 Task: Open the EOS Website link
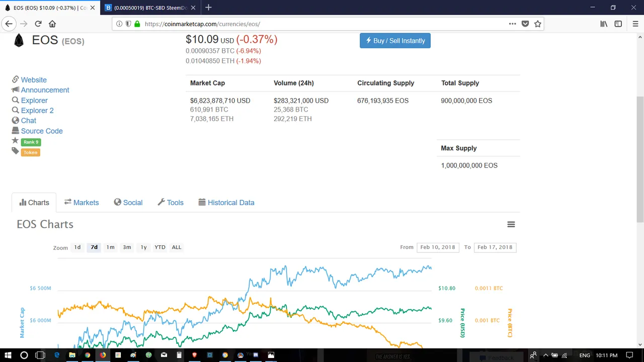(34, 80)
